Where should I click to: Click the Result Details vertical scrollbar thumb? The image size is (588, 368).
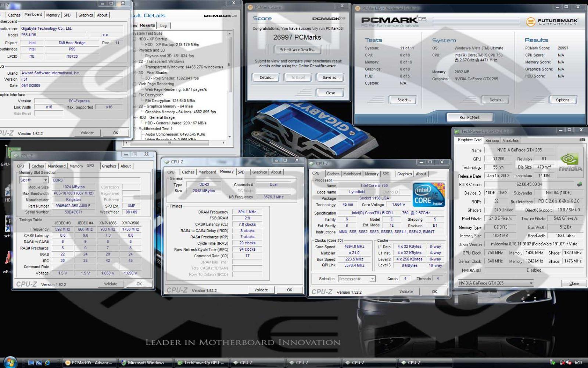230,65
